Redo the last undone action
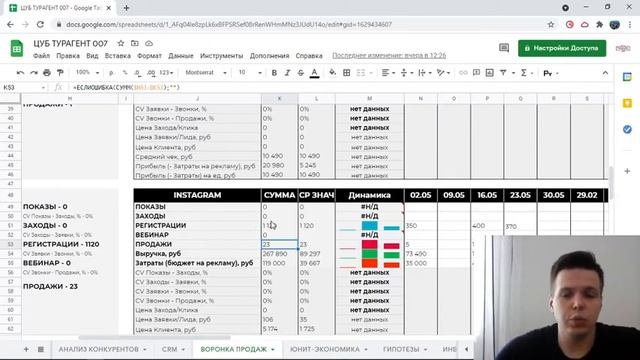 pos(33,73)
